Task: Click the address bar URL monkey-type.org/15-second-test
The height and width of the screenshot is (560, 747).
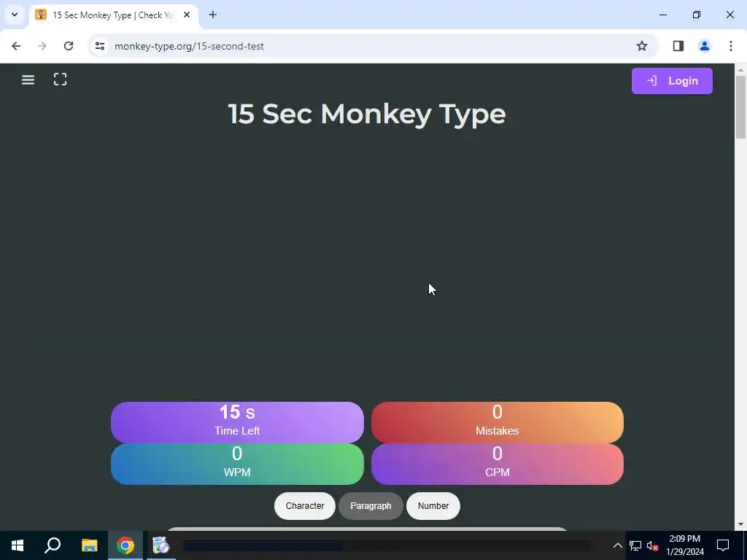Action: [x=189, y=46]
